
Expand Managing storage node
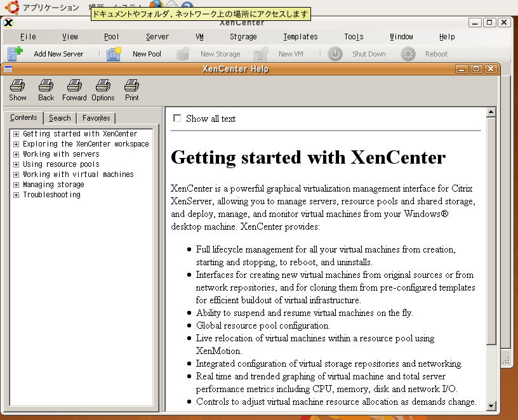coord(16,185)
